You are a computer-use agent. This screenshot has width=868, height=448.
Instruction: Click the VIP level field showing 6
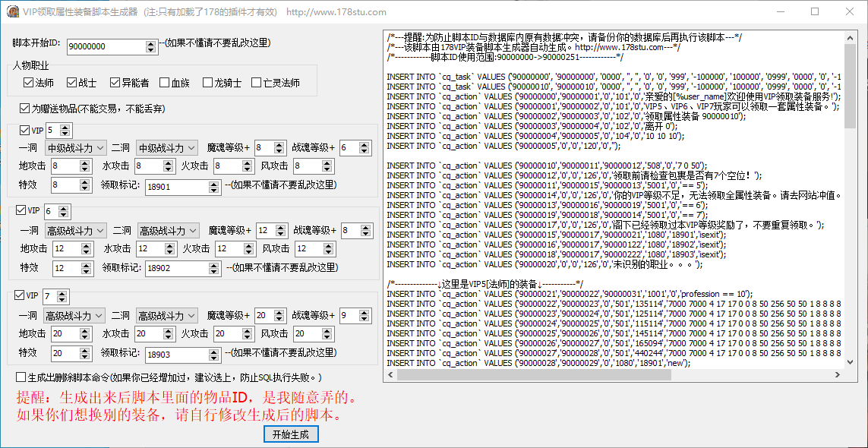tap(51, 211)
